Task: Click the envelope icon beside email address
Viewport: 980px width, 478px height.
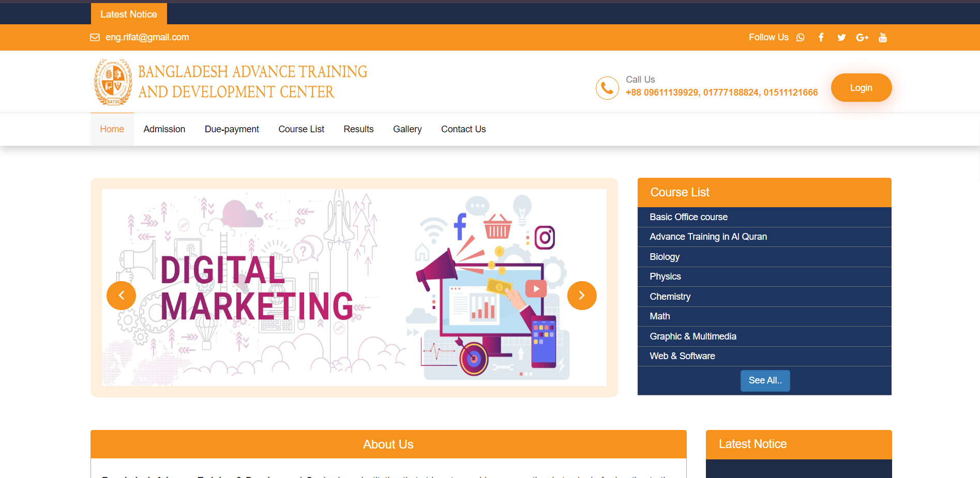Action: point(95,37)
